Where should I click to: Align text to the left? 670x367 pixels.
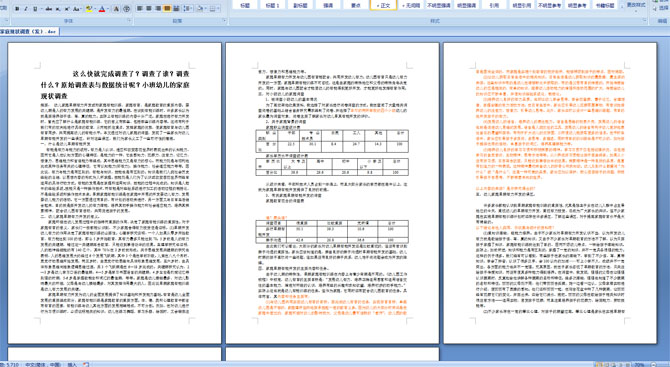pyautogui.click(x=139, y=9)
